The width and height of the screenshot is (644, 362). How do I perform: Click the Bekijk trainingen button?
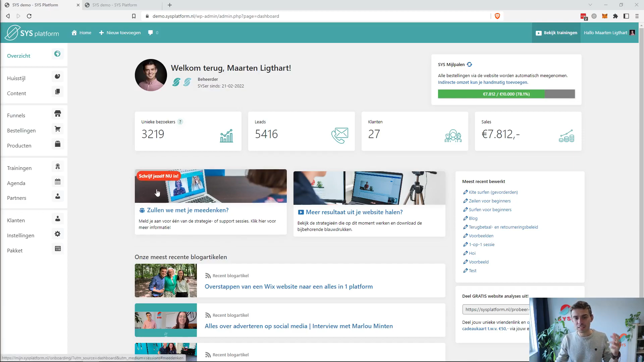point(556,33)
